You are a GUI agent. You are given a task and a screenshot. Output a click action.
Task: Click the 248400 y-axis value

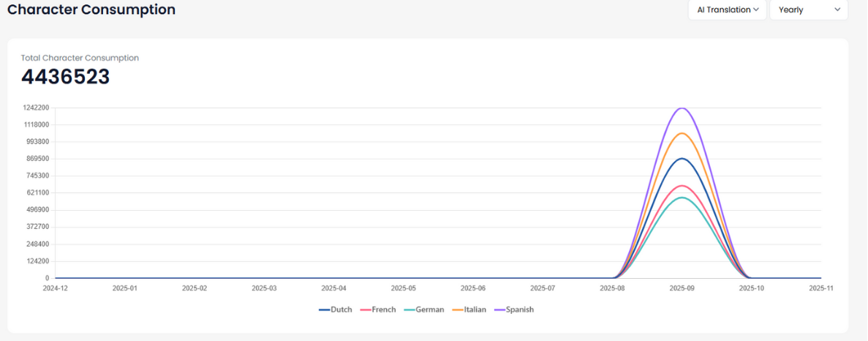tap(37, 244)
